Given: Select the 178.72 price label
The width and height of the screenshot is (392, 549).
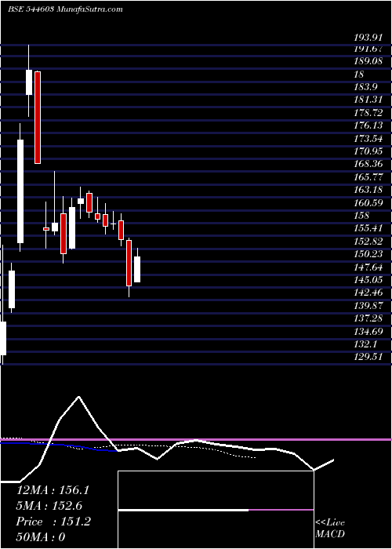Looking at the screenshot, I should 368,113.
